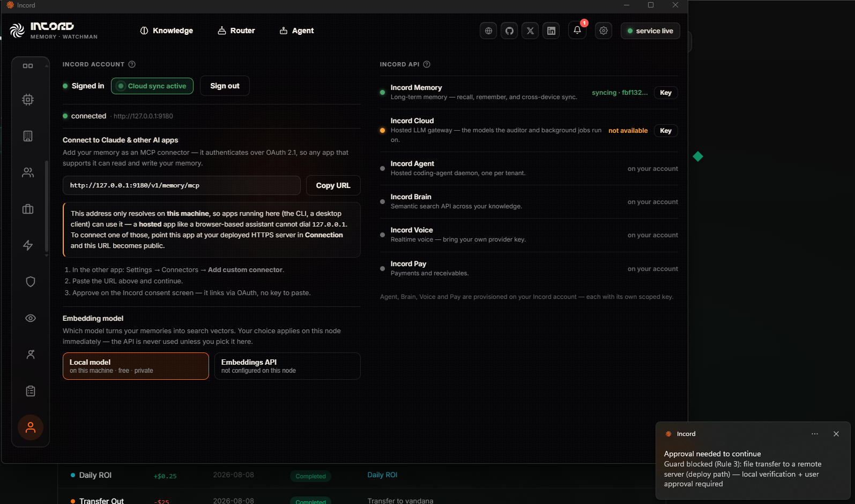855x504 pixels.
Task: Click the Incord spiral logo
Action: point(17,31)
